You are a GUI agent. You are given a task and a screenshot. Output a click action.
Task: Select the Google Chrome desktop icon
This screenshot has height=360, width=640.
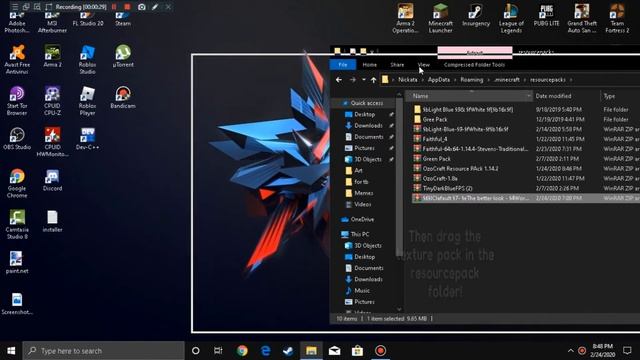tap(17, 183)
